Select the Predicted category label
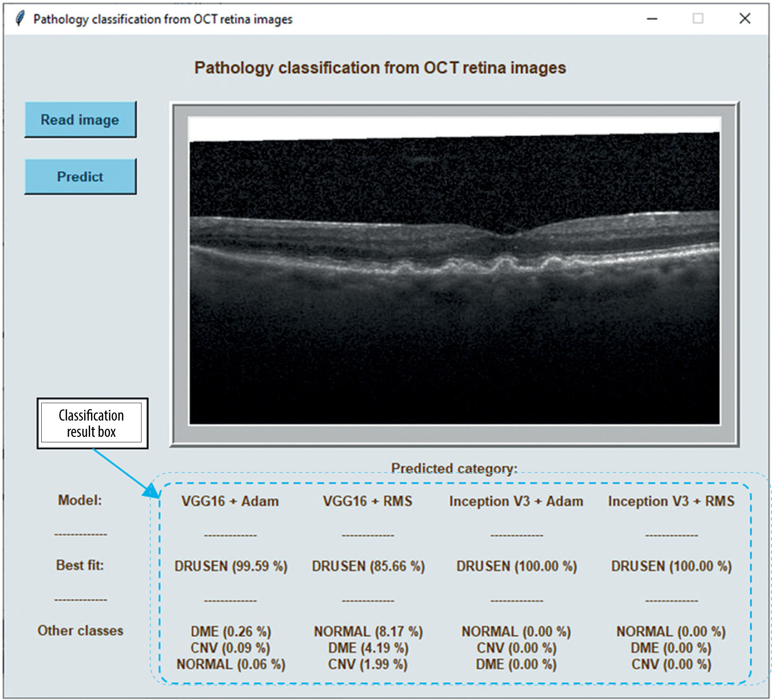Image resolution: width=772 pixels, height=700 pixels. tap(454, 468)
